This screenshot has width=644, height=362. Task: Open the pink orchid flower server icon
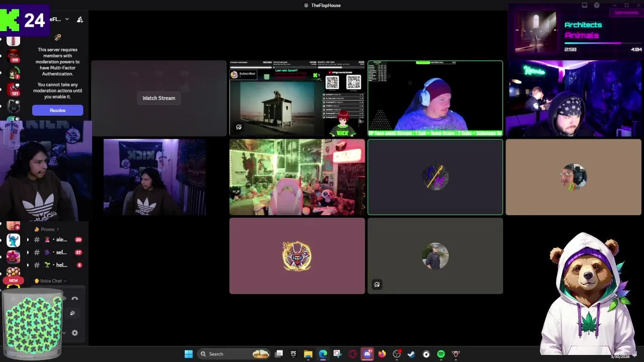(x=14, y=258)
